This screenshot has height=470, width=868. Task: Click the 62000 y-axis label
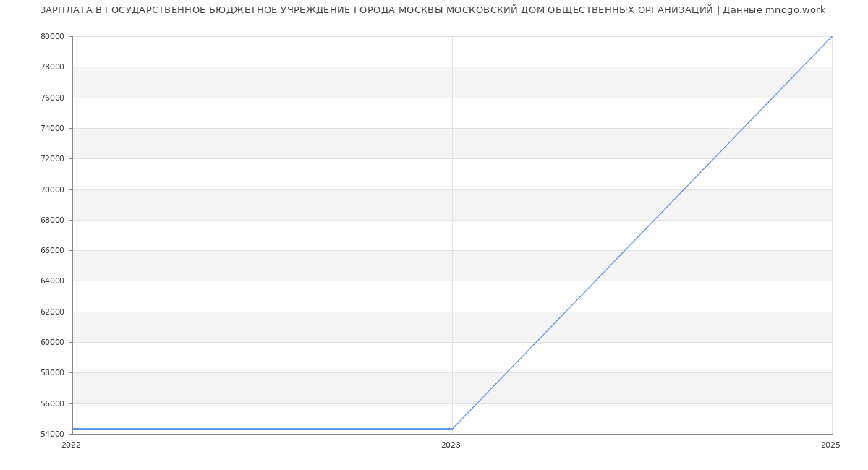pyautogui.click(x=52, y=312)
